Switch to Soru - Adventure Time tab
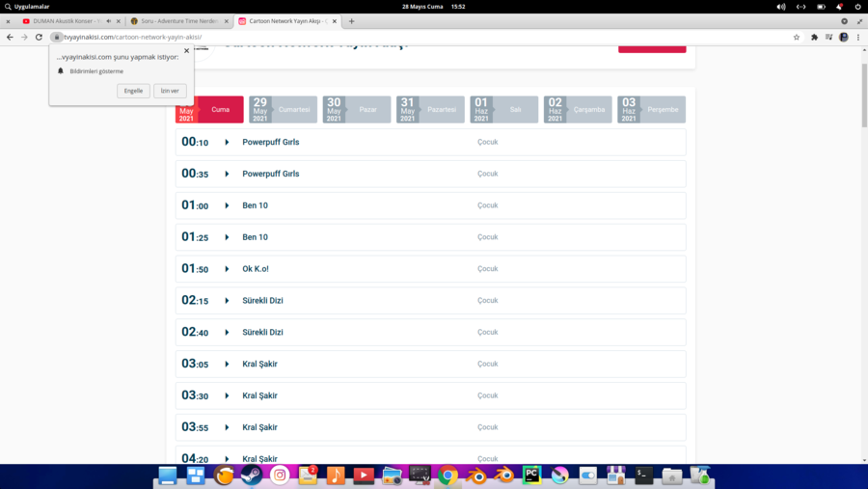The height and width of the screenshot is (489, 868). pos(178,21)
